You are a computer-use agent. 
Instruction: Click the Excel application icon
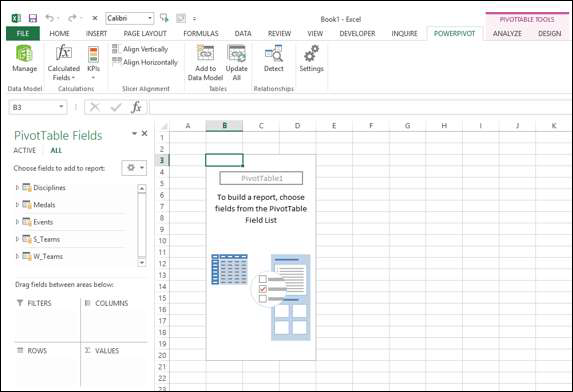point(16,18)
